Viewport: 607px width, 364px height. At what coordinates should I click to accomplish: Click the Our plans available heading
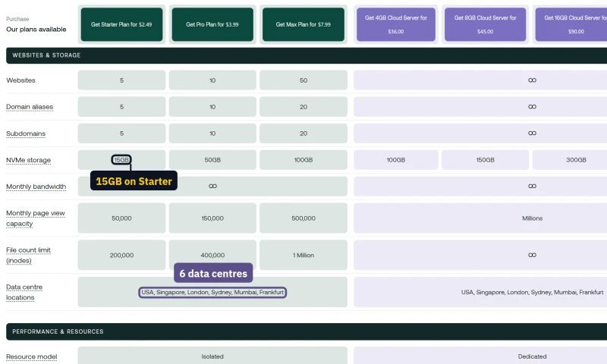[x=36, y=30]
